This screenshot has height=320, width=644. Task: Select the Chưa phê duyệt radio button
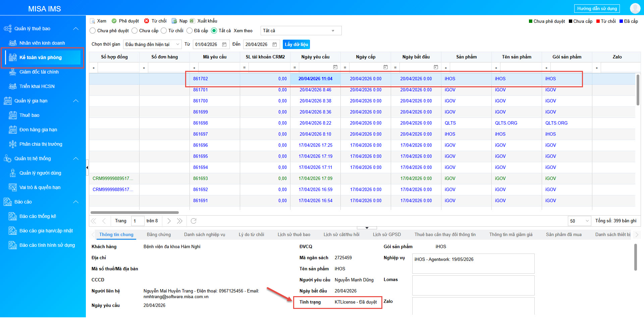click(x=93, y=31)
